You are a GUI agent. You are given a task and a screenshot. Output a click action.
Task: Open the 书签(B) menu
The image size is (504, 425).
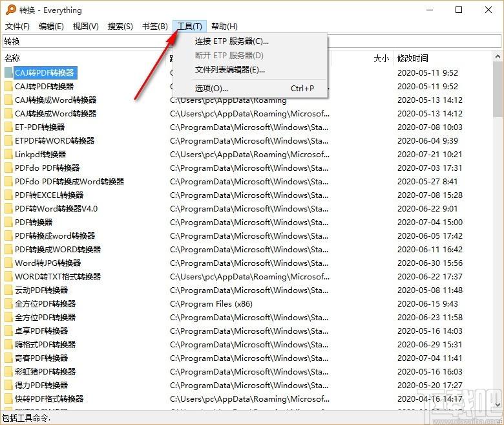click(x=155, y=27)
